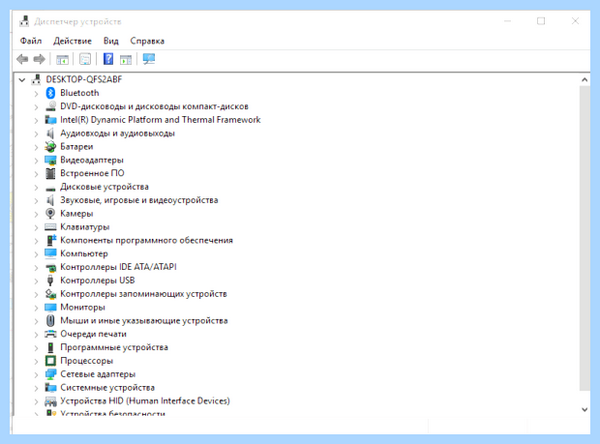Click the speaker icon beside Аудиовходы и аудиовыходы
Image resolution: width=600 pixels, height=444 pixels.
tap(50, 133)
